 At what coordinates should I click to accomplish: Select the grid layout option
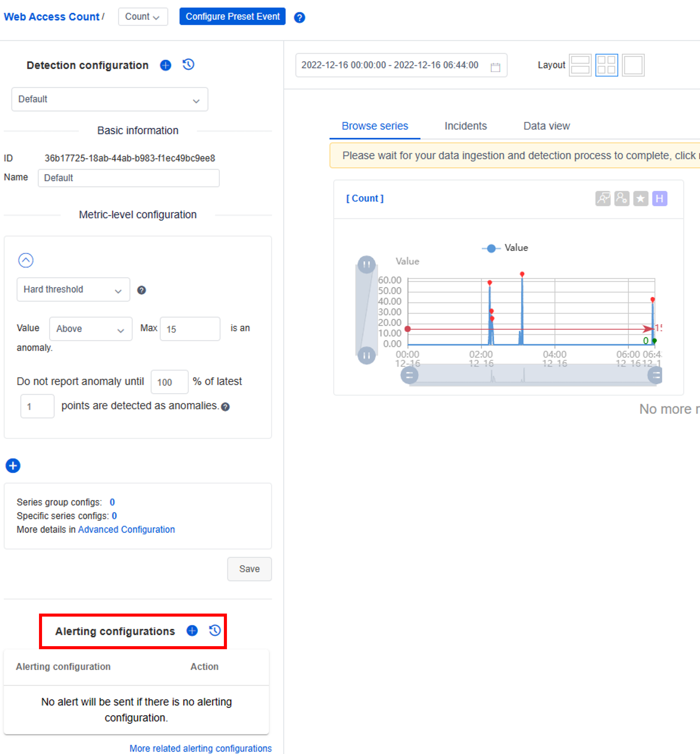(606, 65)
